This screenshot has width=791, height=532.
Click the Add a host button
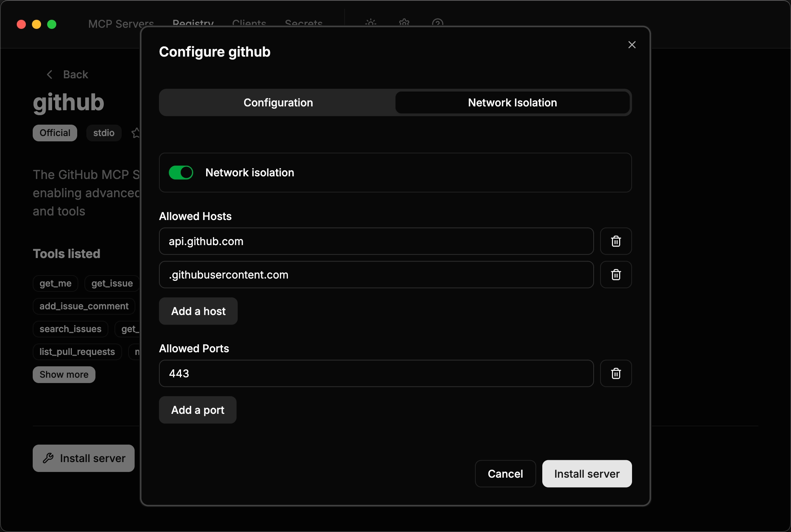point(198,311)
